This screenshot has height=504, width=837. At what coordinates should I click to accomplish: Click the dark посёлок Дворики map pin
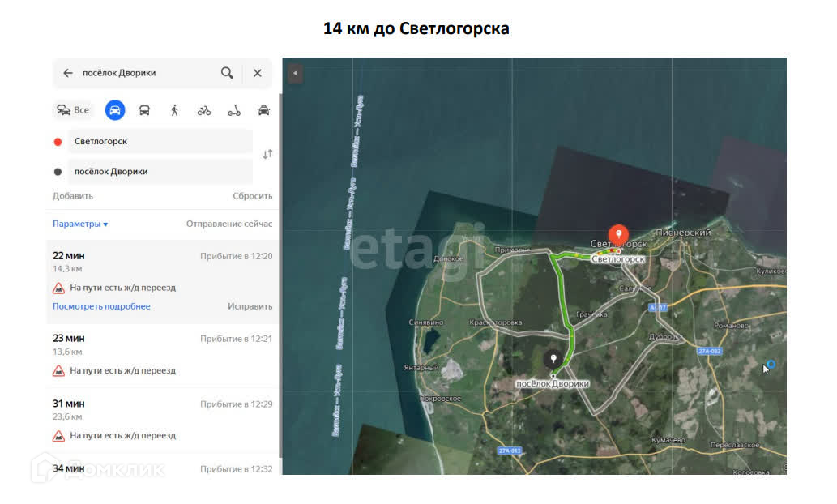click(x=553, y=359)
